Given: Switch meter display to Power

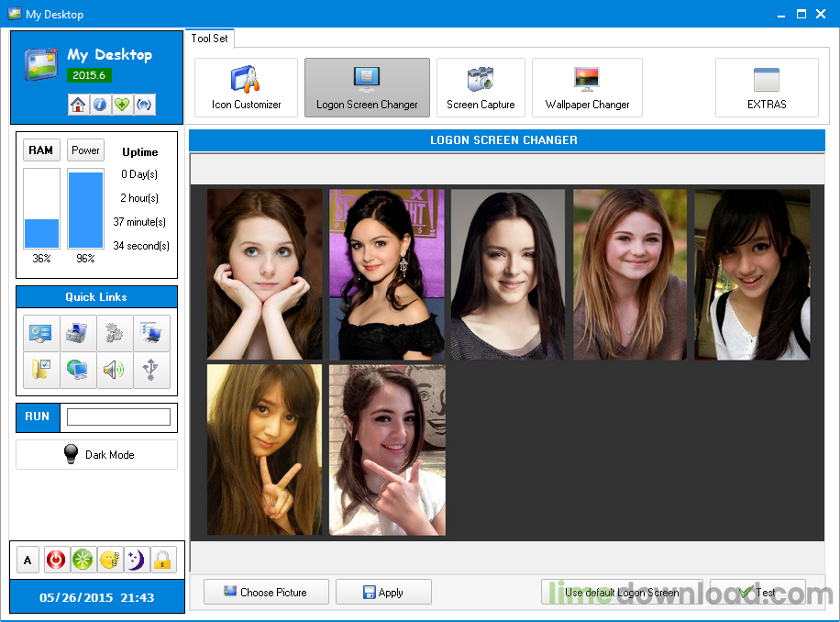Looking at the screenshot, I should pos(85,150).
